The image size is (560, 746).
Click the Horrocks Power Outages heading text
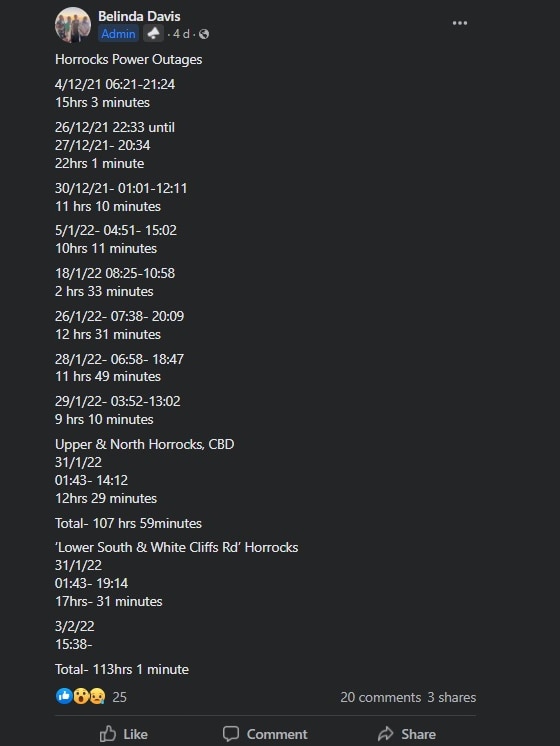point(128,59)
